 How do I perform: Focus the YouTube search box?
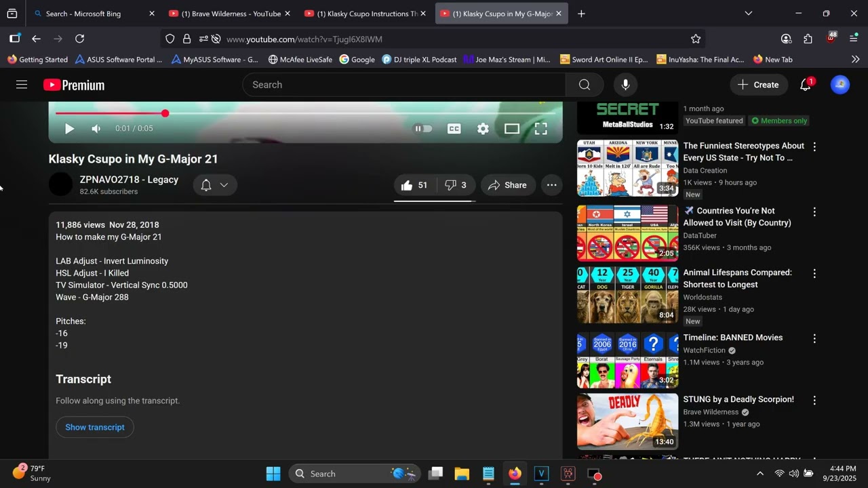404,85
